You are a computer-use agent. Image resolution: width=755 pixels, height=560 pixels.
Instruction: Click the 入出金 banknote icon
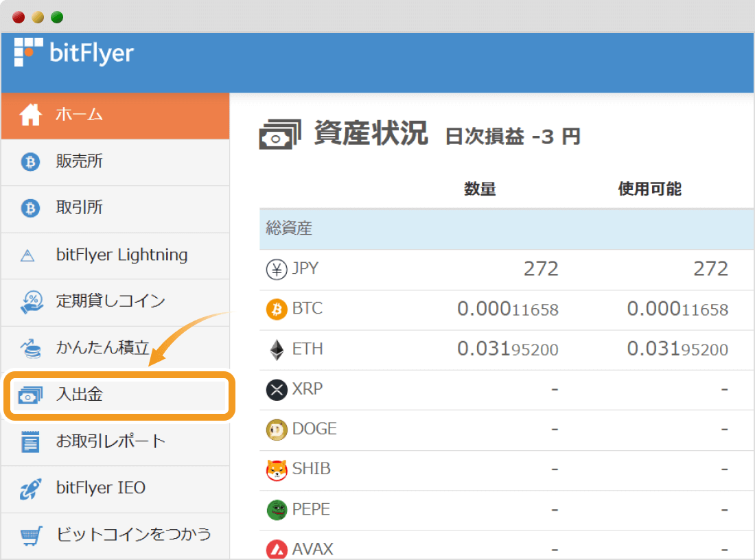point(30,395)
